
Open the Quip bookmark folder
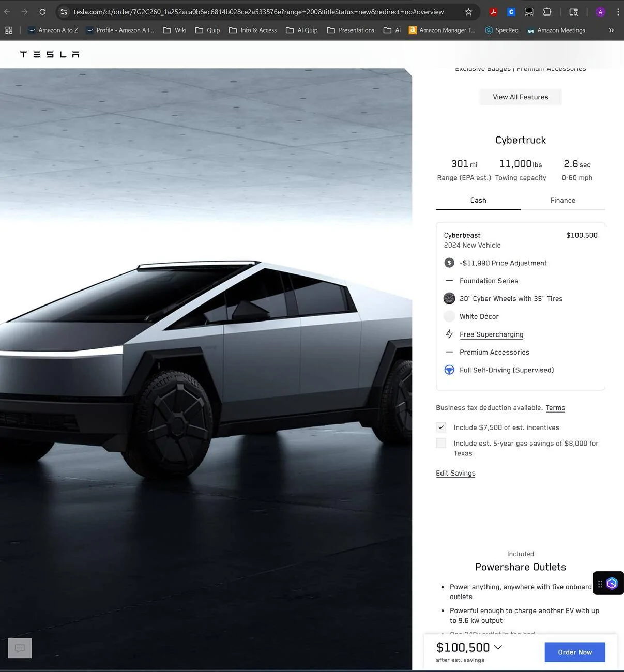[x=207, y=30]
